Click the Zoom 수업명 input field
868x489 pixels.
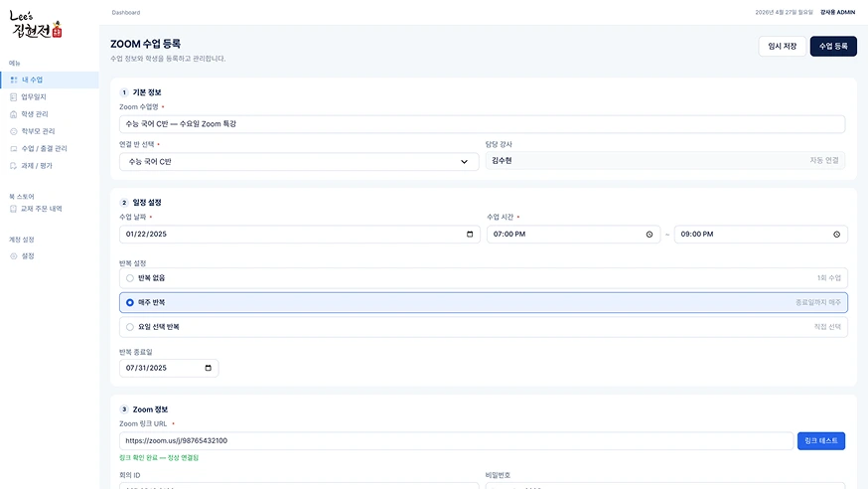pyautogui.click(x=482, y=124)
